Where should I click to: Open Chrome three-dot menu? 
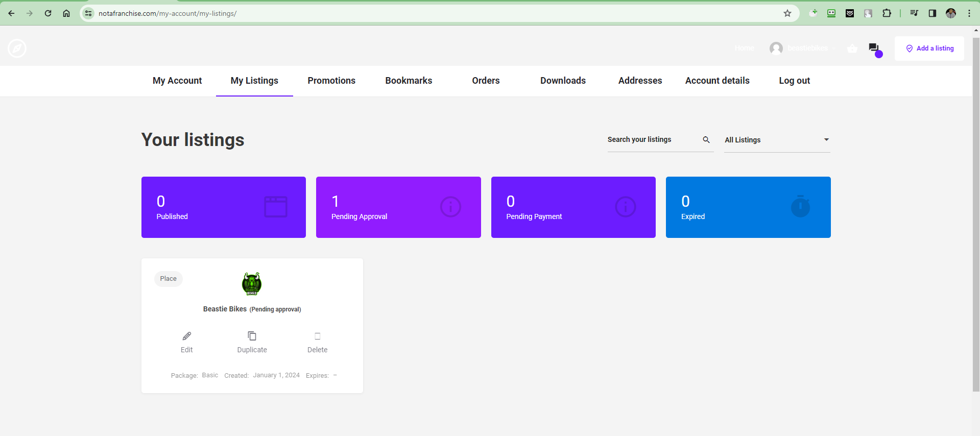(x=969, y=13)
